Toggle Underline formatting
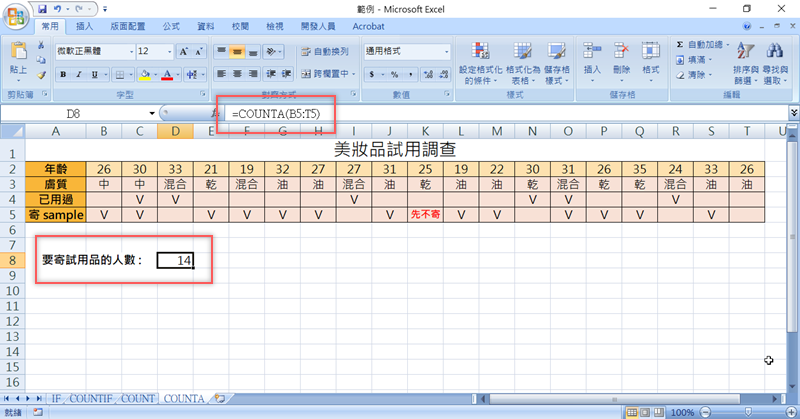Viewport: 800px width, 419px height. (94, 75)
